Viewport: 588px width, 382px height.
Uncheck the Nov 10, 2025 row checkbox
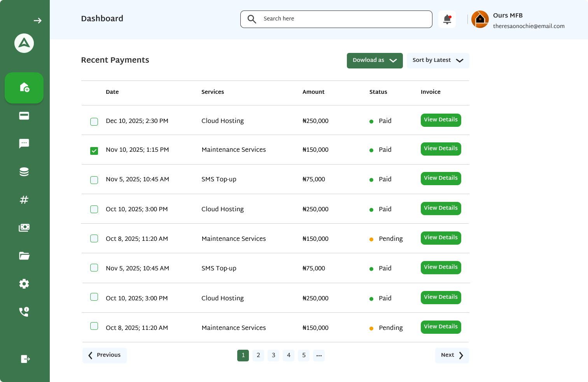pos(94,151)
